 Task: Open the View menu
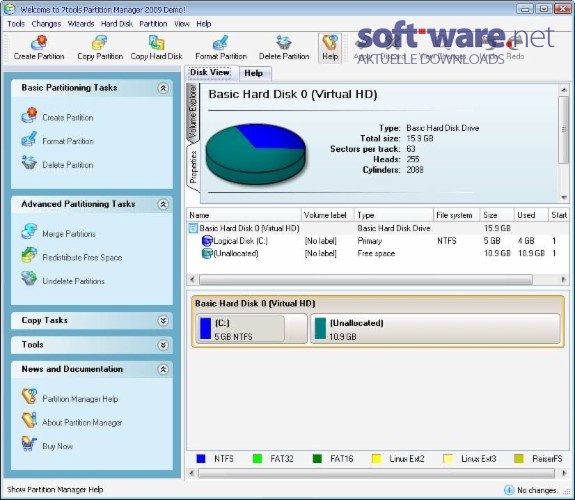point(182,24)
